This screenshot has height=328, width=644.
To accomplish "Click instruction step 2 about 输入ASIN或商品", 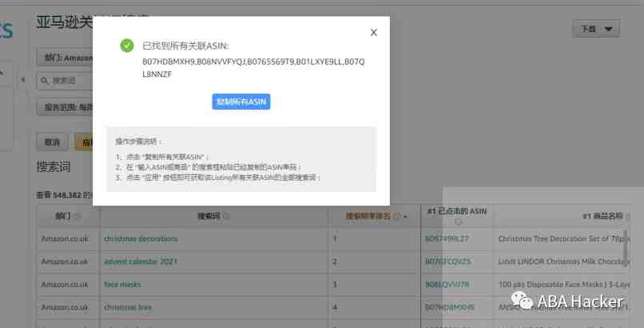I will coord(209,167).
